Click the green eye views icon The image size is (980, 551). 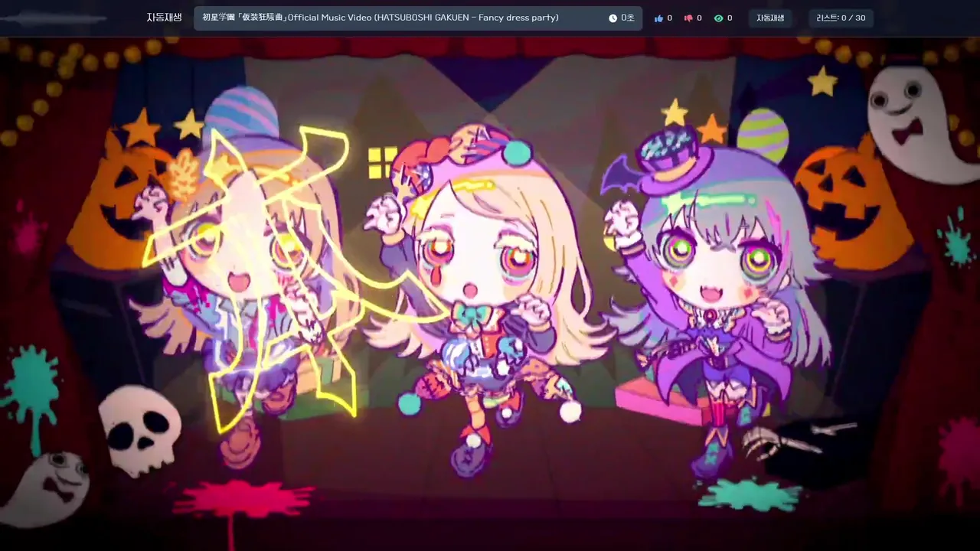coord(718,18)
